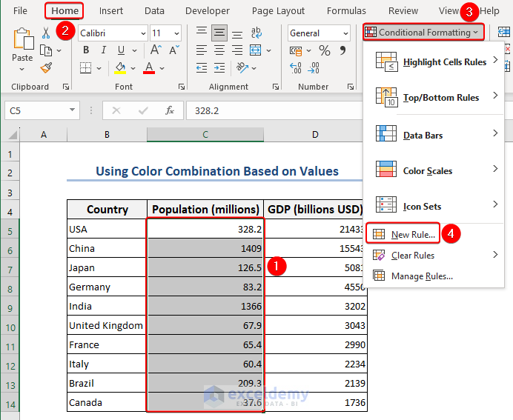Expand the Name Box dropdown arrow
Viewport: 513px width, 420px height.
pyautogui.click(x=72, y=110)
